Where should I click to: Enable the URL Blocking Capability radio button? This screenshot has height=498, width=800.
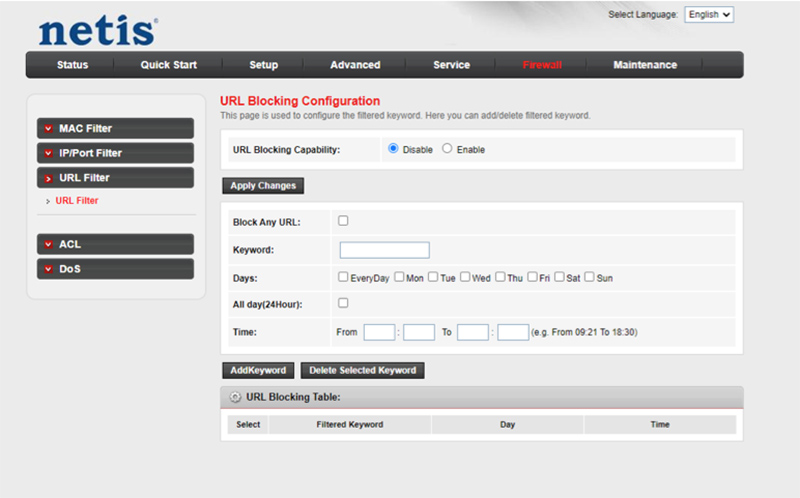coord(447,149)
